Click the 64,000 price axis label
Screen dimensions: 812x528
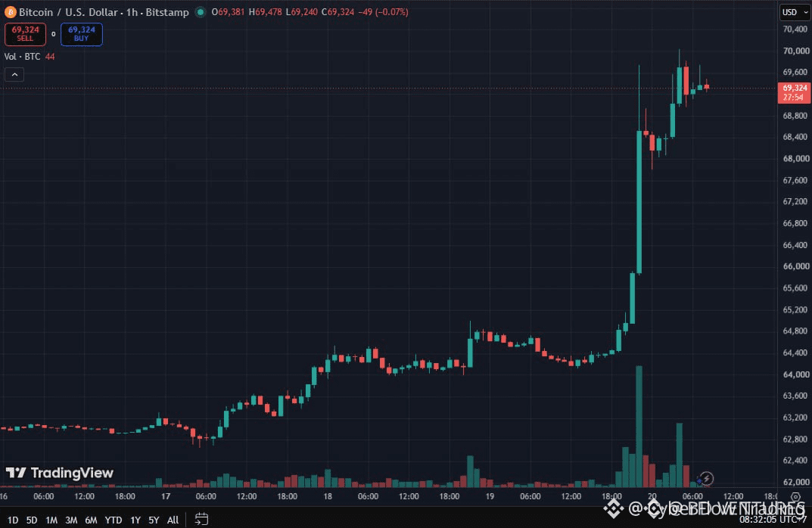click(x=795, y=374)
